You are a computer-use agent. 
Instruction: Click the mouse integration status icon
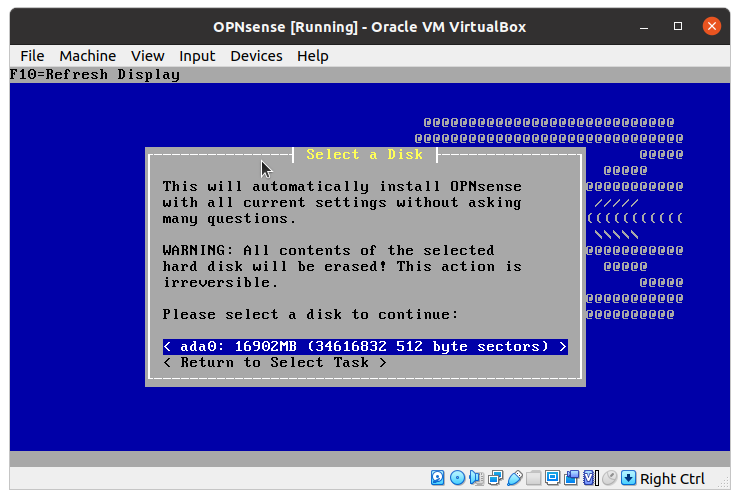(x=609, y=478)
